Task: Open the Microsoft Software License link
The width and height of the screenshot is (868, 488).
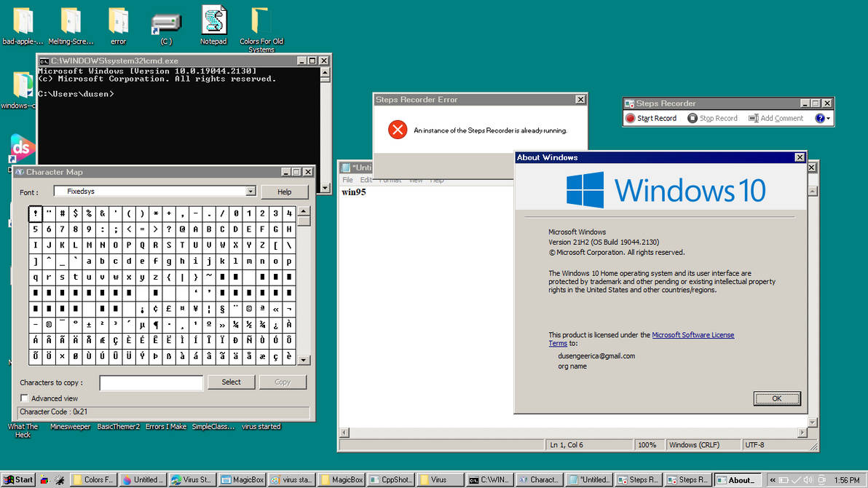Action: [x=693, y=335]
